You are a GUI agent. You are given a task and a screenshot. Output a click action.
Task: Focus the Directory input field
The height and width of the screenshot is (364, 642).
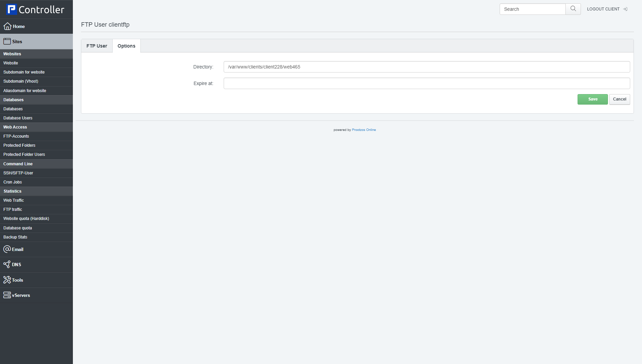(x=426, y=67)
